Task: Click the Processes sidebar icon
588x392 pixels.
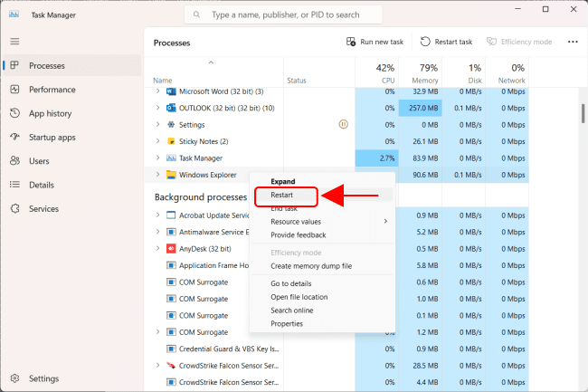Action: coord(14,65)
